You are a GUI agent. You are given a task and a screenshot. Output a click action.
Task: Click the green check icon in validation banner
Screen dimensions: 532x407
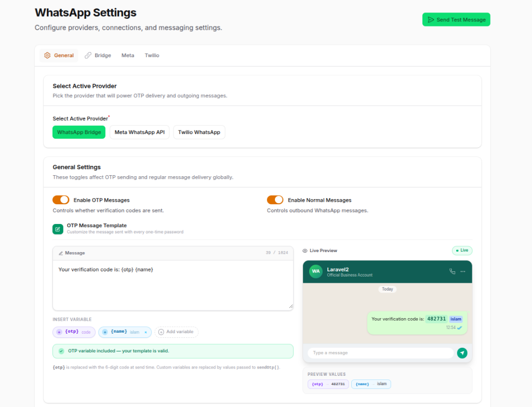click(x=61, y=351)
